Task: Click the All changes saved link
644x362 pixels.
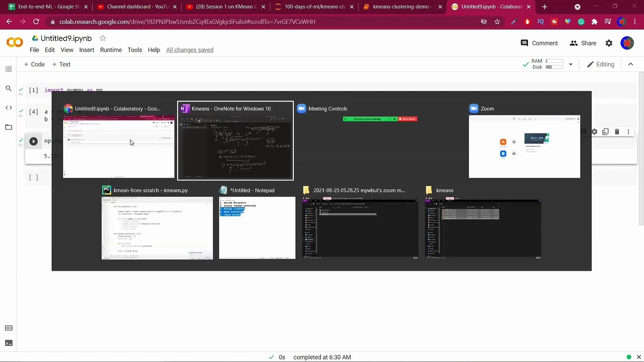Action: point(190,50)
